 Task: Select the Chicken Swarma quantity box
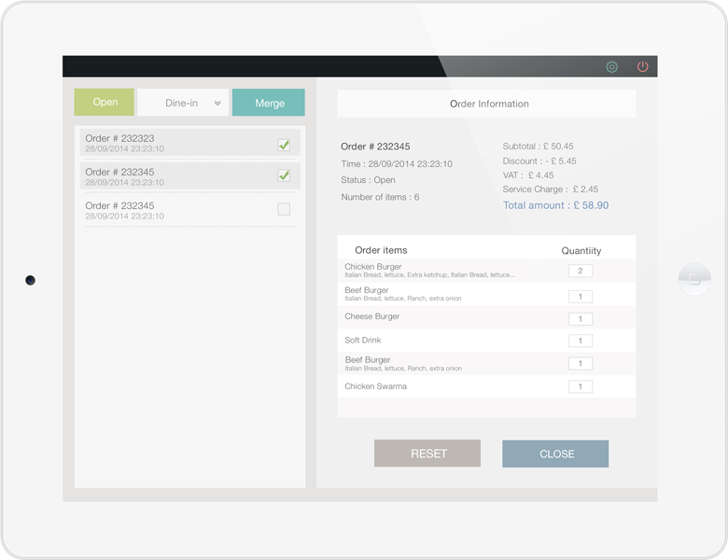pyautogui.click(x=581, y=386)
